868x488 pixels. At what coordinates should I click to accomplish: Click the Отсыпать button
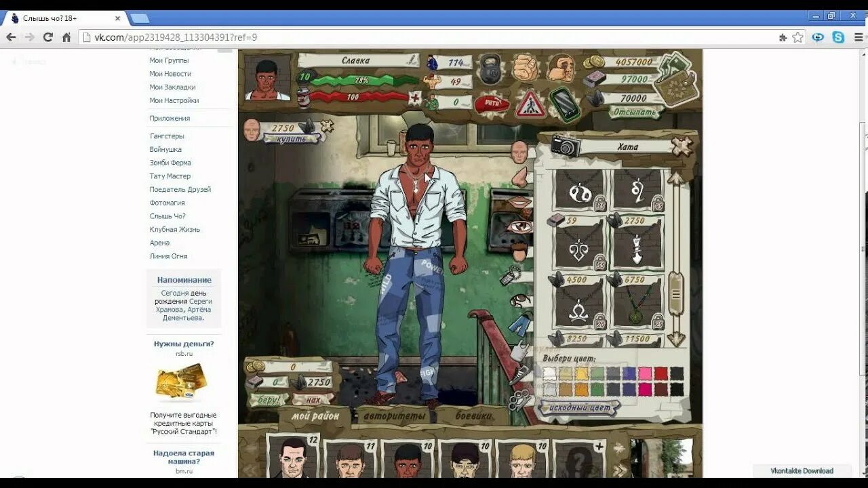click(x=635, y=112)
